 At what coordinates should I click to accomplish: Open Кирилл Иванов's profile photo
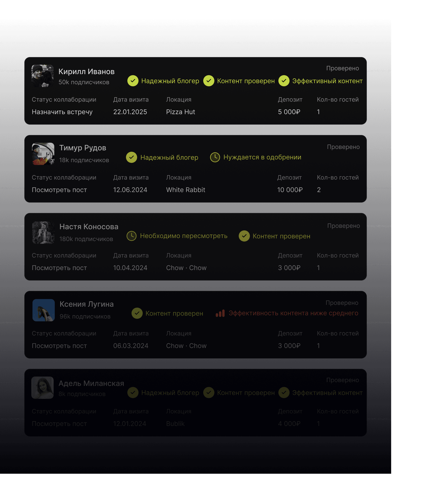click(42, 76)
